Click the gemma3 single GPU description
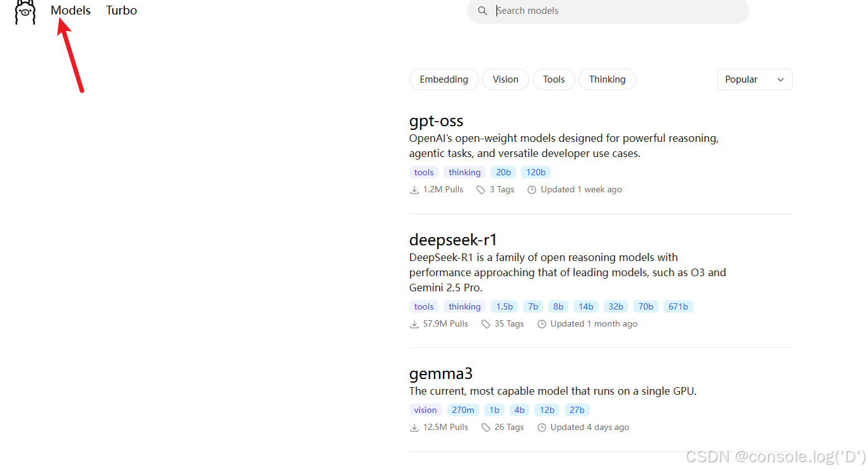Viewport: 868px width, 471px height. coord(553,392)
